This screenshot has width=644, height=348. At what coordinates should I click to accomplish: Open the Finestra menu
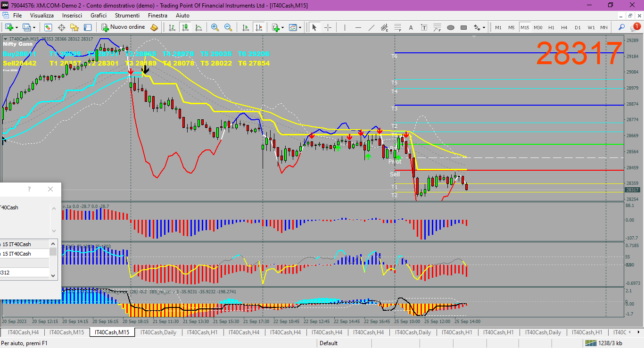157,16
